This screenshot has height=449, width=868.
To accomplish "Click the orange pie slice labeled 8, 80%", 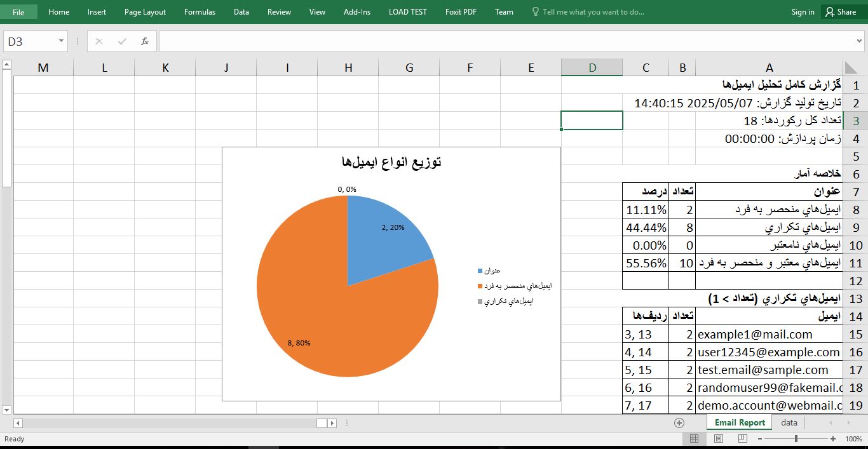I will (x=318, y=305).
